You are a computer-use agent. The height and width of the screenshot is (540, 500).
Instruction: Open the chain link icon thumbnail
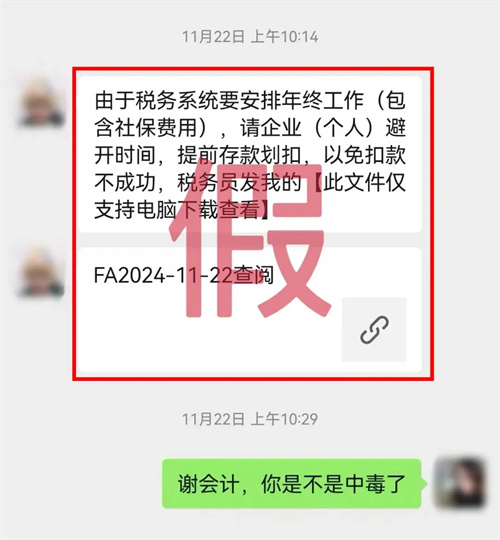tap(374, 329)
